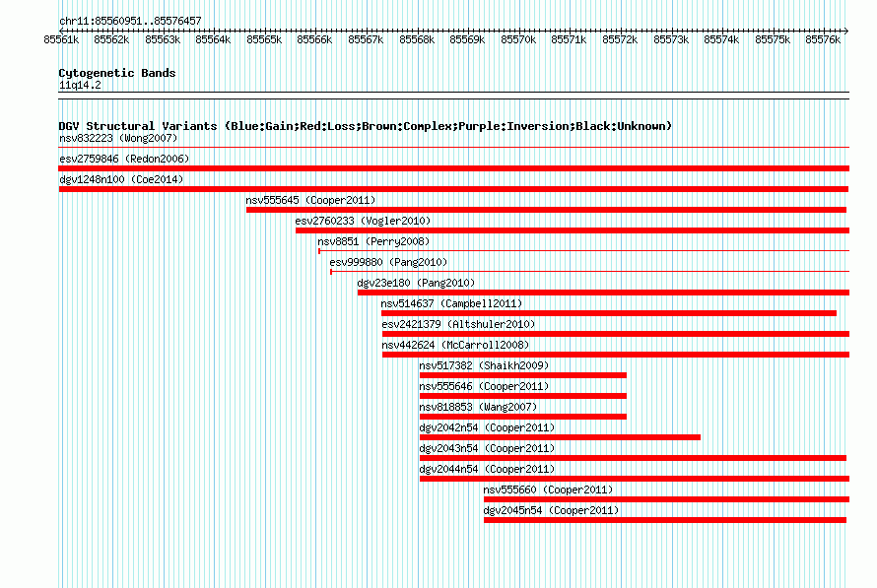Open the nsv818853 (Wang2007) label
Image resolution: width=877 pixels, height=588 pixels.
(478, 407)
